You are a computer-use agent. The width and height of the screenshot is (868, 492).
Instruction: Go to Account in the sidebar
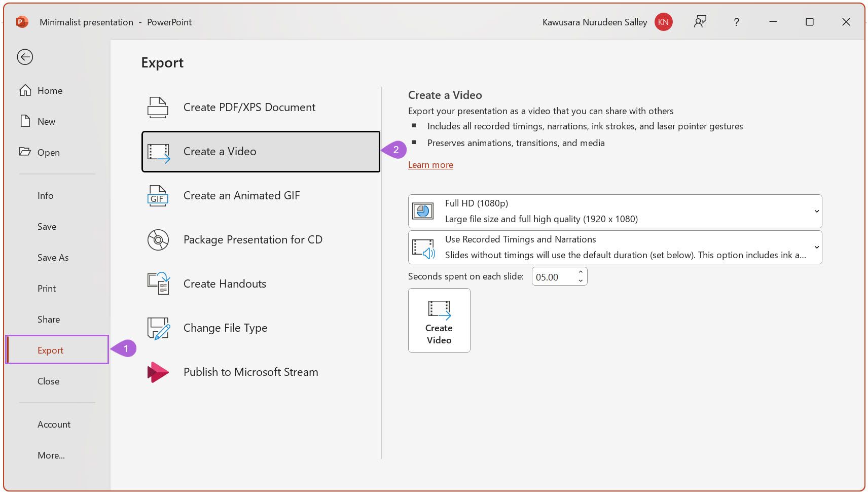(54, 425)
